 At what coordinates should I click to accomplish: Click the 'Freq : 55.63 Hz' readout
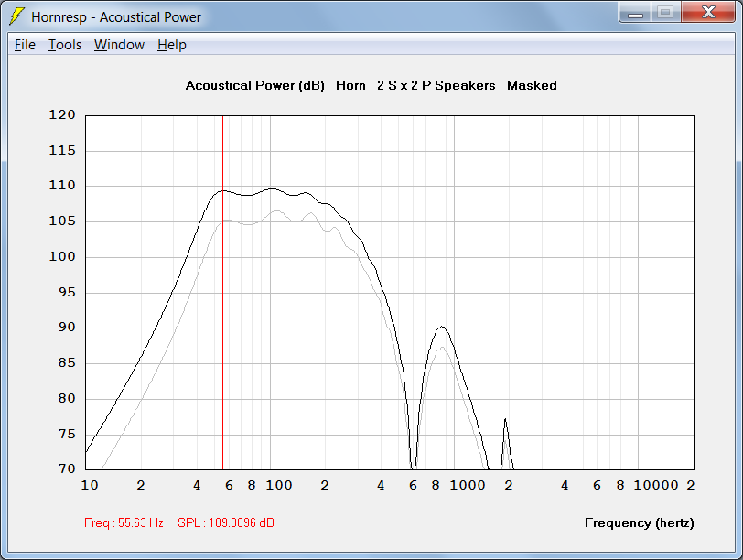124,522
